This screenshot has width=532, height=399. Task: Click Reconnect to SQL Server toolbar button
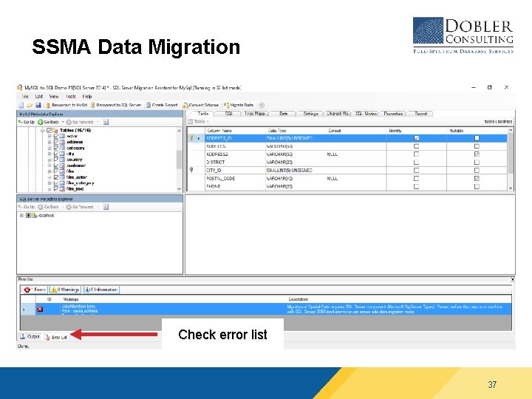click(115, 105)
